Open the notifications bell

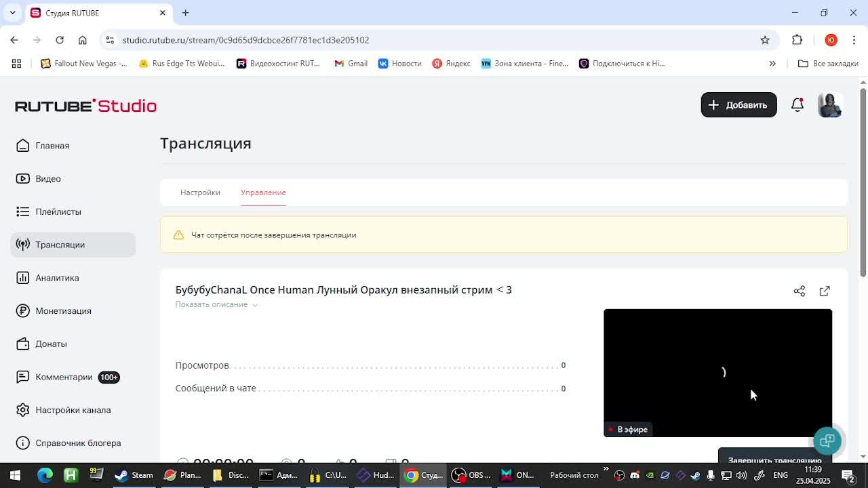pos(797,105)
